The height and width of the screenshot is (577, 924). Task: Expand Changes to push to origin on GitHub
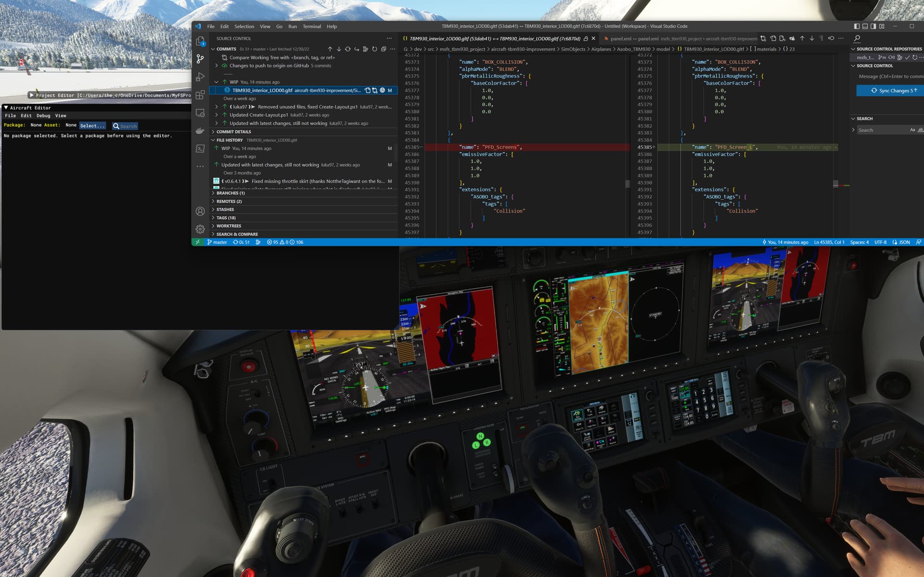217,66
